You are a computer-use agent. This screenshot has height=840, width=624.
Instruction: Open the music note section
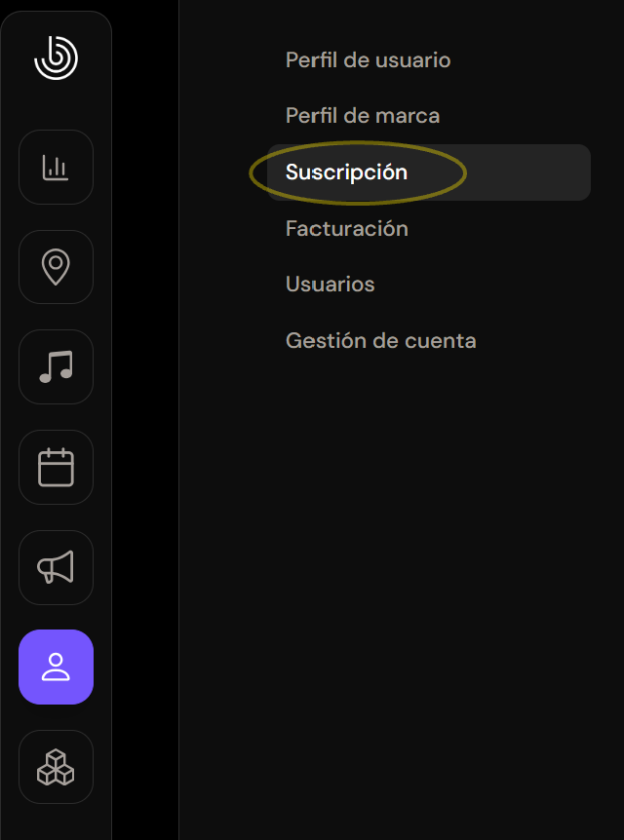[x=56, y=367]
